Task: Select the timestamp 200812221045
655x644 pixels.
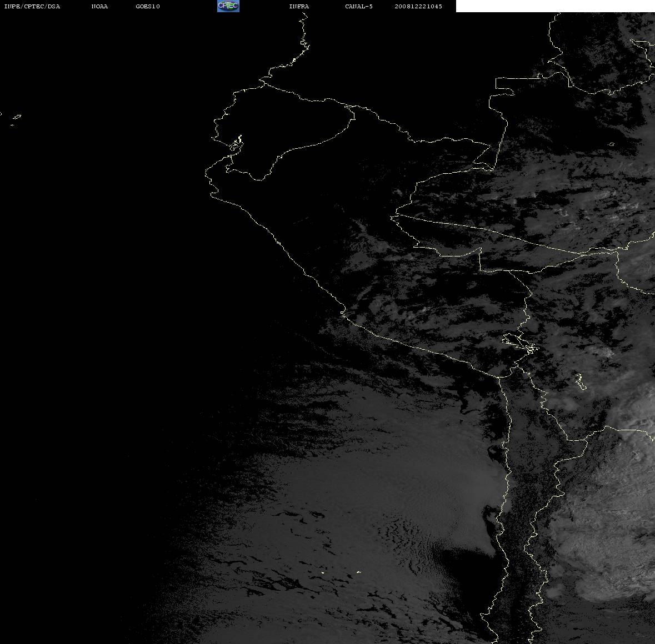Action: pyautogui.click(x=418, y=6)
